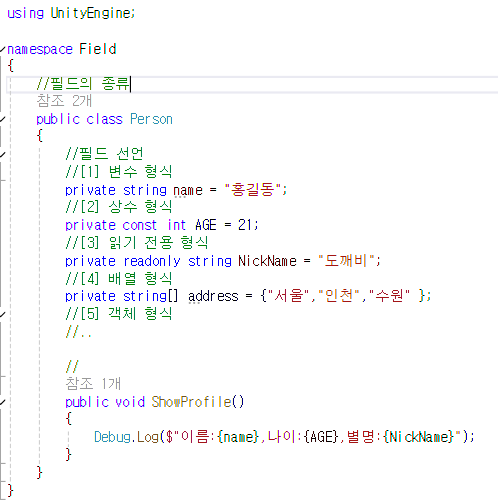Click the string literal "홍길동"
This screenshot has height=503, width=498.
[253, 190]
